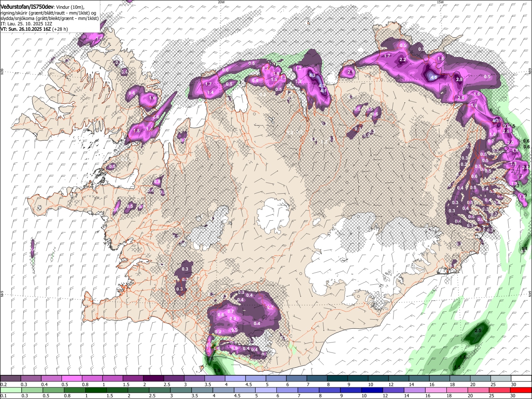
Task: Click the 2.2 value on the northeast coast
Action: coord(402,60)
